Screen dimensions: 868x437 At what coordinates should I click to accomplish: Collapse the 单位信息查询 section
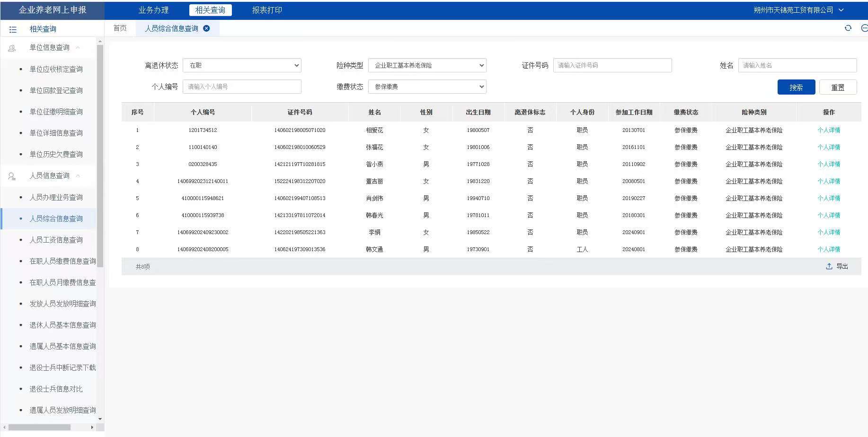78,48
